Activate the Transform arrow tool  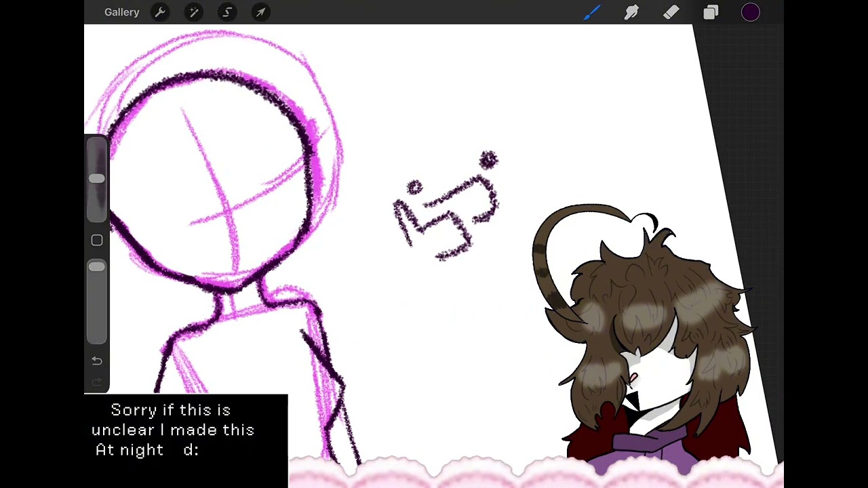pyautogui.click(x=260, y=12)
